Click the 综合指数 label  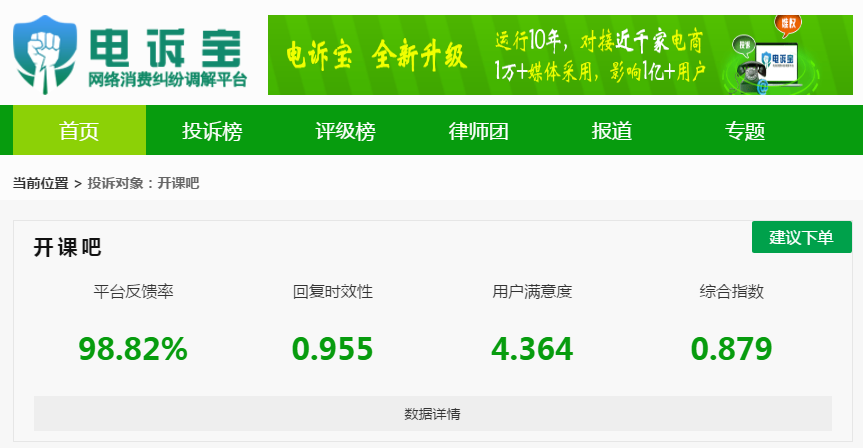[x=731, y=291]
